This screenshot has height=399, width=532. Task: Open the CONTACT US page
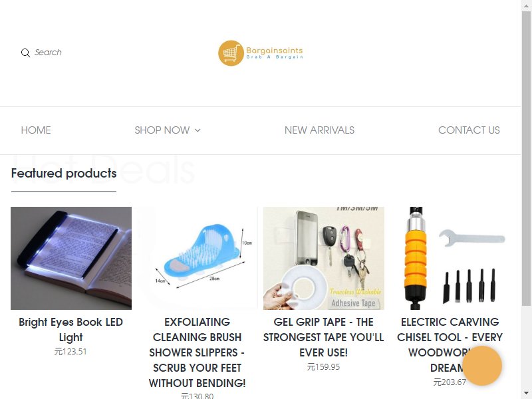pyautogui.click(x=469, y=130)
